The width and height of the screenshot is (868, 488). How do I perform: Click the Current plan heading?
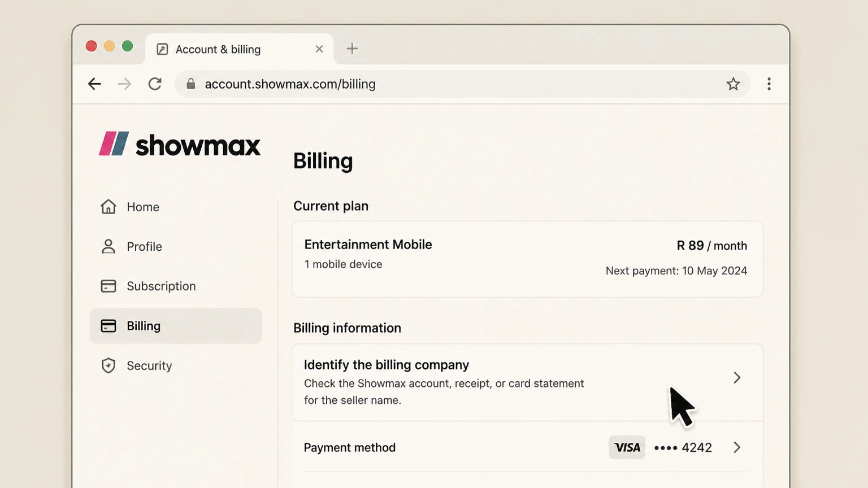click(x=331, y=206)
